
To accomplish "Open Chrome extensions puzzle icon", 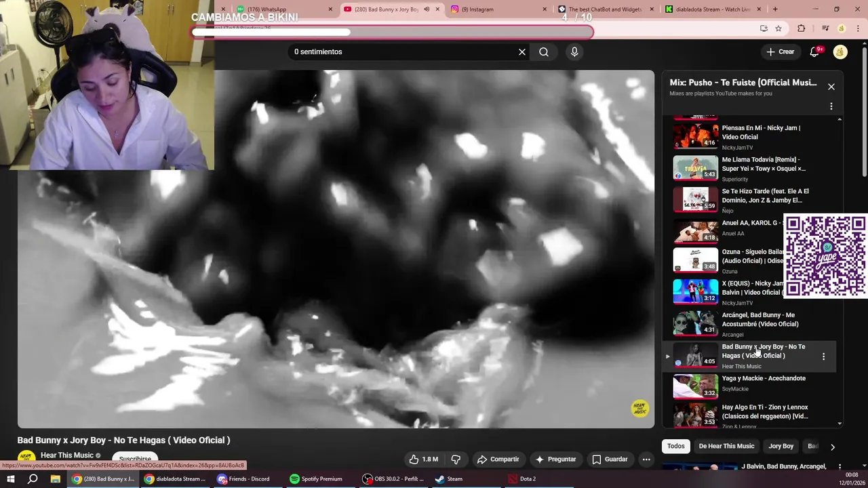I will 802,28.
